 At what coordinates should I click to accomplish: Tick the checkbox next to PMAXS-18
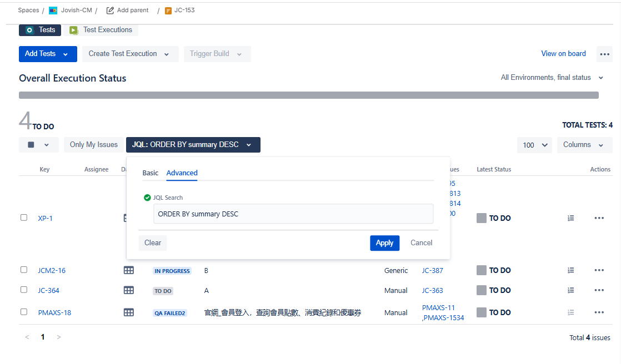pyautogui.click(x=24, y=312)
